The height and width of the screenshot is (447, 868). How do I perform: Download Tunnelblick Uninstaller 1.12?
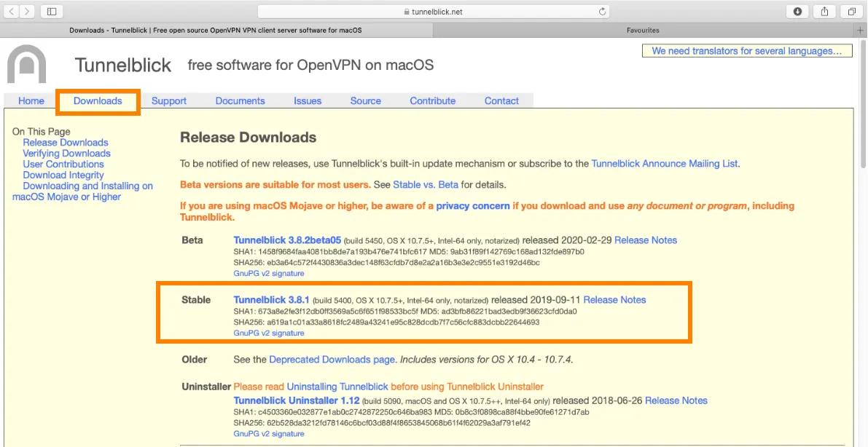click(x=296, y=400)
